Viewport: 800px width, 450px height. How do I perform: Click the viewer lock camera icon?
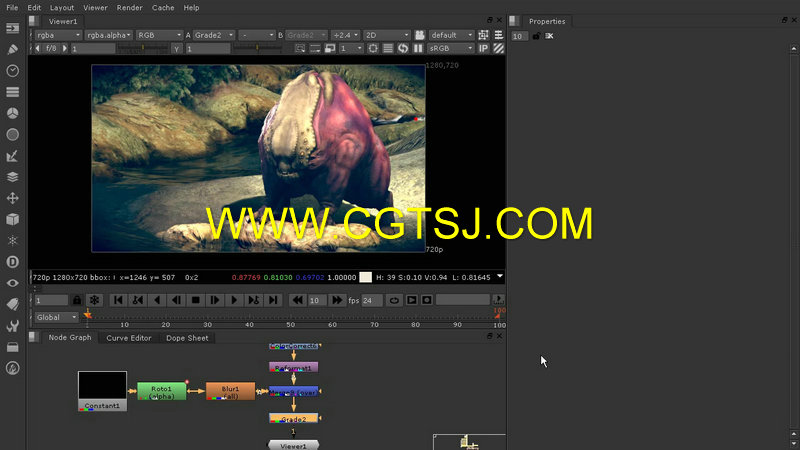click(x=419, y=35)
